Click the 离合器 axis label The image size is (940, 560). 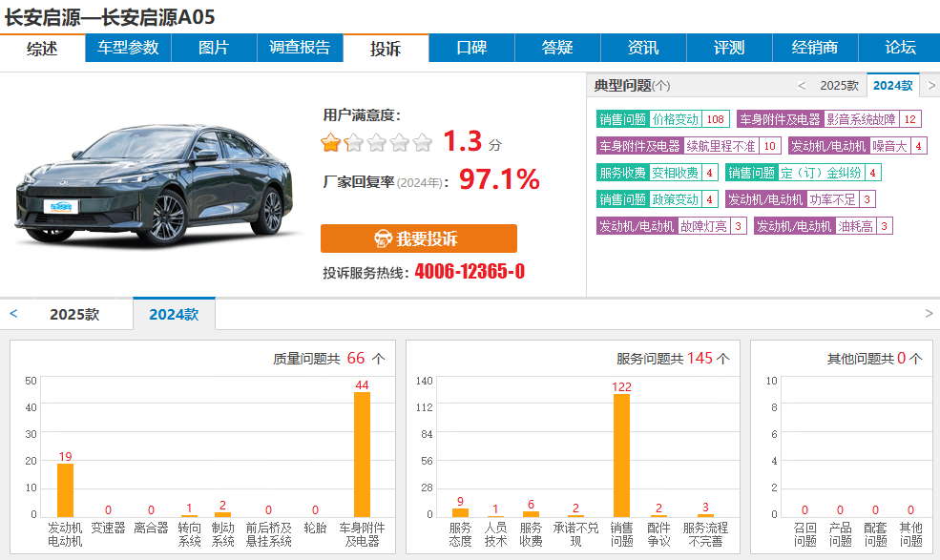click(x=151, y=529)
